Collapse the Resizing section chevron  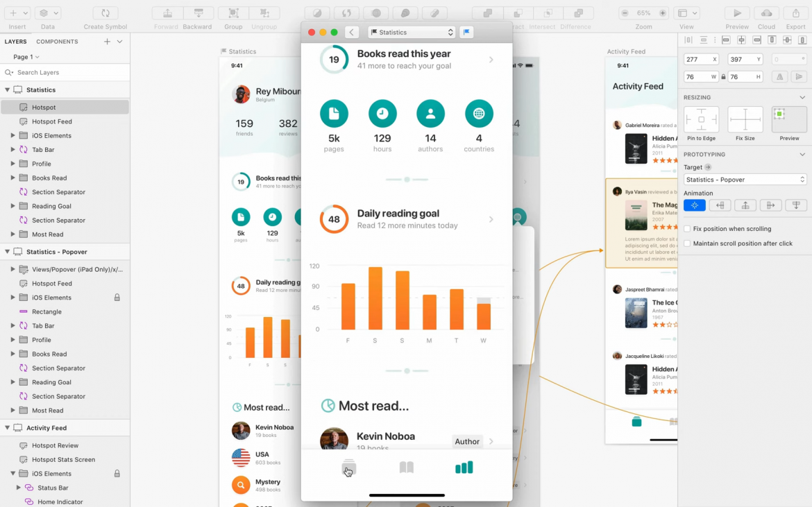(x=802, y=97)
